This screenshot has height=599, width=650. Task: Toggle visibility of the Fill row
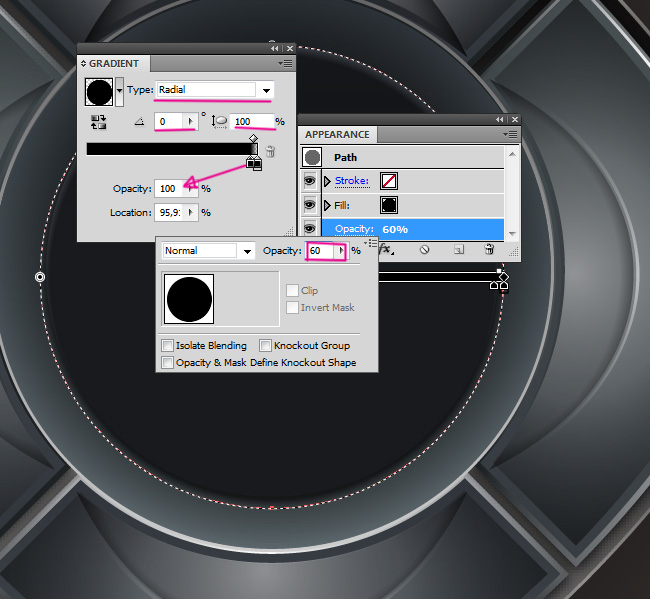click(309, 205)
